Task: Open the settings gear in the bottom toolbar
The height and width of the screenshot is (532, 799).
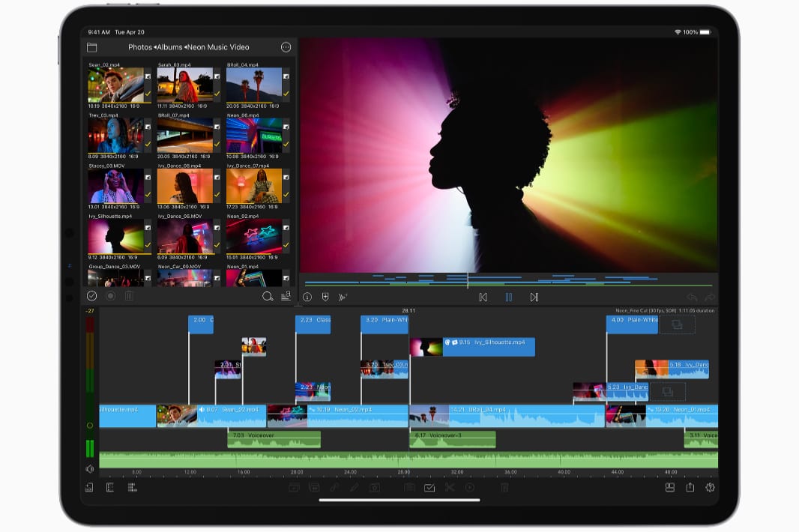Action: point(710,488)
